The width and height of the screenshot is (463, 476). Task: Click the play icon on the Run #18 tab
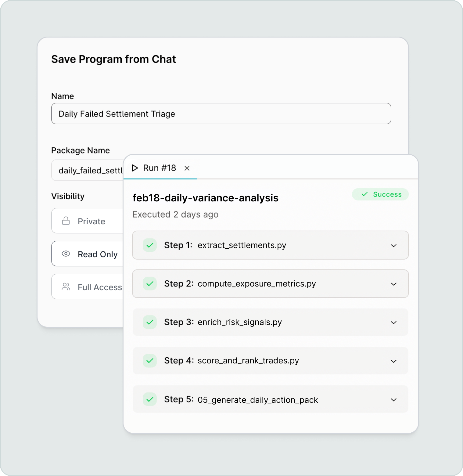pyautogui.click(x=135, y=168)
